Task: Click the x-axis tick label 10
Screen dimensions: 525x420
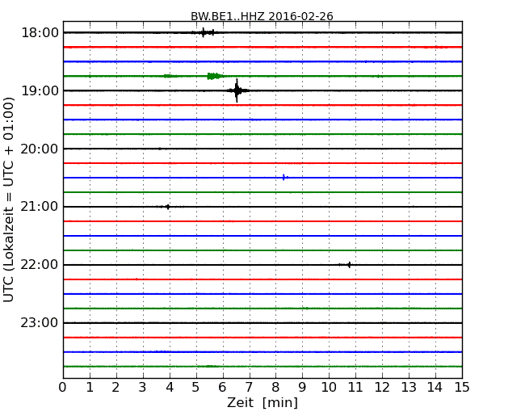Action: tap(329, 387)
